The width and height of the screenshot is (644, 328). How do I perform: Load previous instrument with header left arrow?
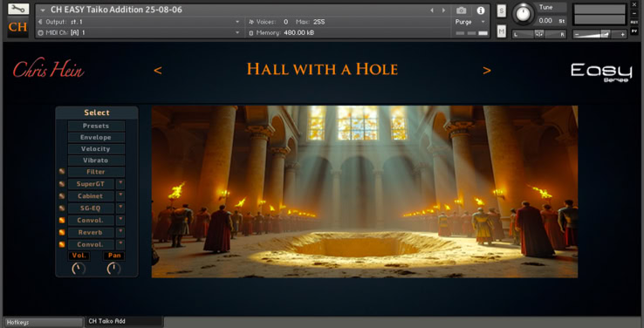point(432,10)
